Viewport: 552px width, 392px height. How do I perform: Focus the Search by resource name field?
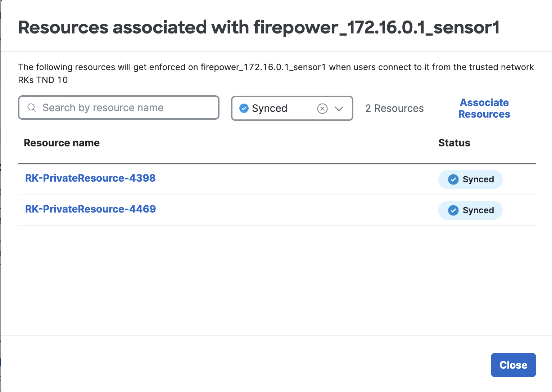pos(122,108)
